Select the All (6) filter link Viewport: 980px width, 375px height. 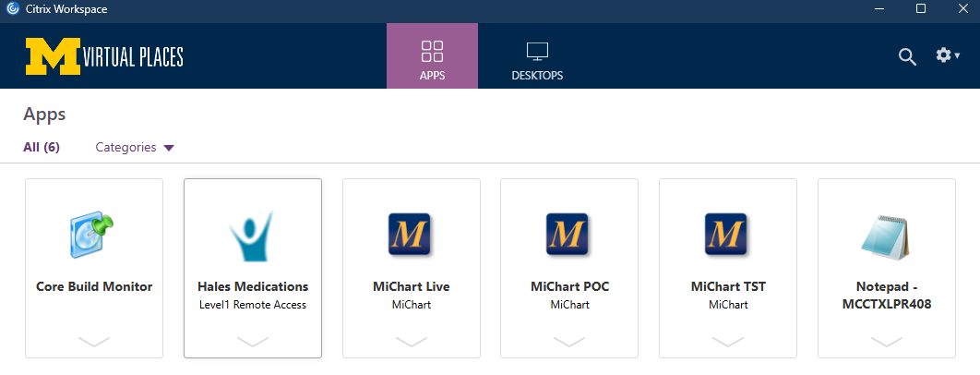click(42, 148)
